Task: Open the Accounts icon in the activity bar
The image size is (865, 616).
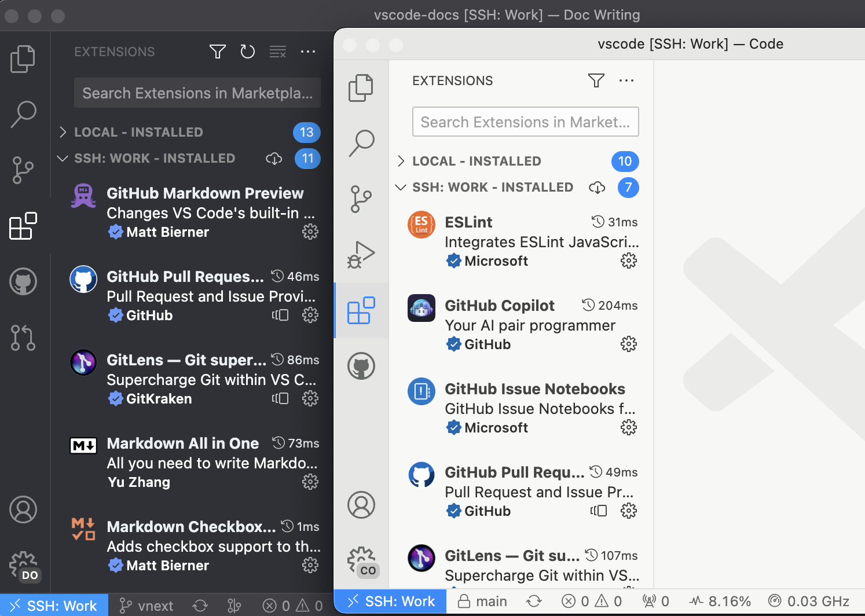Action: (x=361, y=505)
